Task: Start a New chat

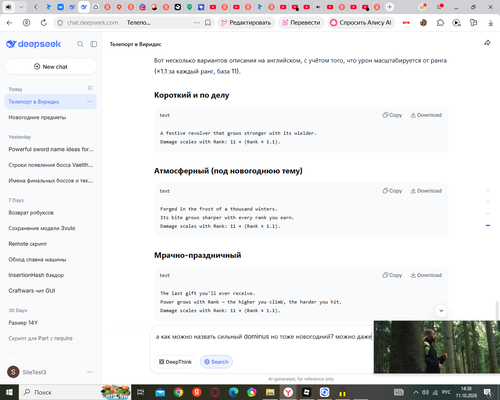Action: 51,67
